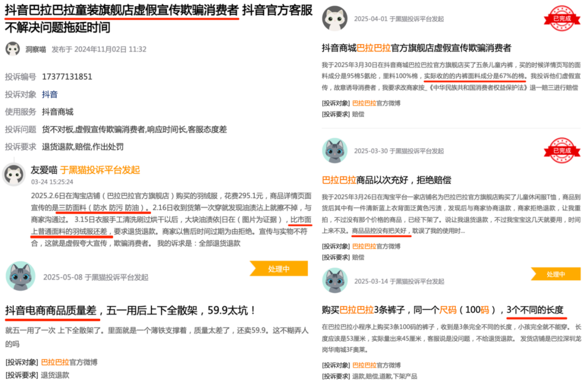Click the 洞察喵 author avatar
The image size is (588, 388).
point(13,49)
